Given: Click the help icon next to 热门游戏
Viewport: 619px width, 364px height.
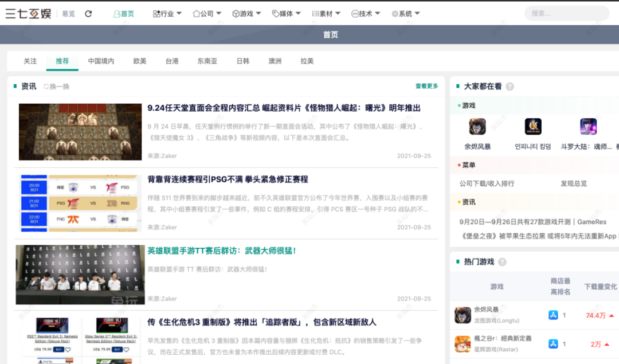Looking at the screenshot, I should tap(502, 262).
